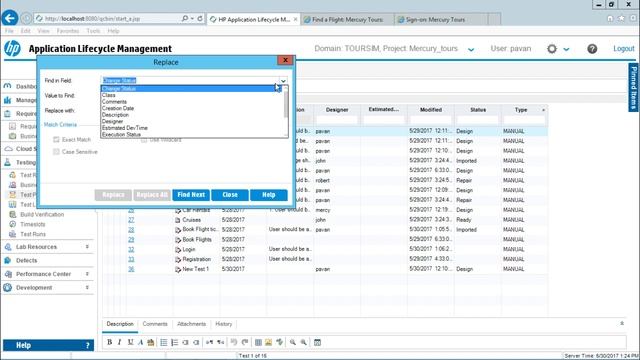Close the Replace dialog with X
This screenshot has height=360, width=640.
285,60
